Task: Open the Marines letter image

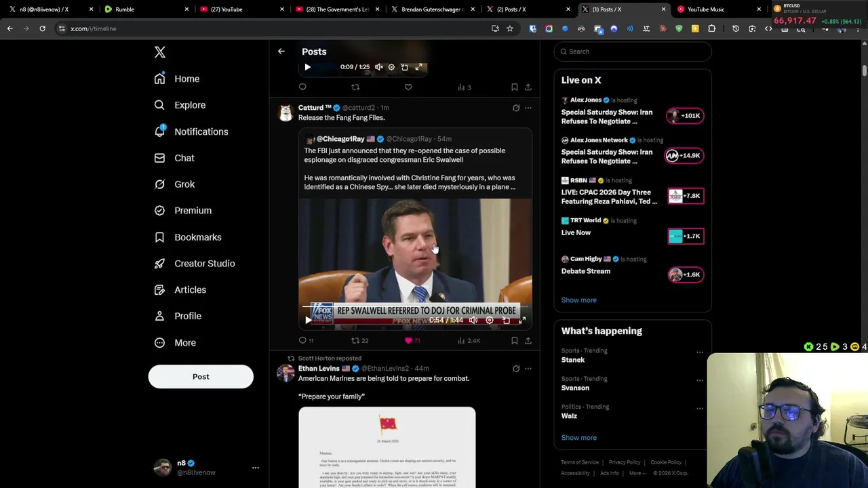Action: tap(387, 447)
